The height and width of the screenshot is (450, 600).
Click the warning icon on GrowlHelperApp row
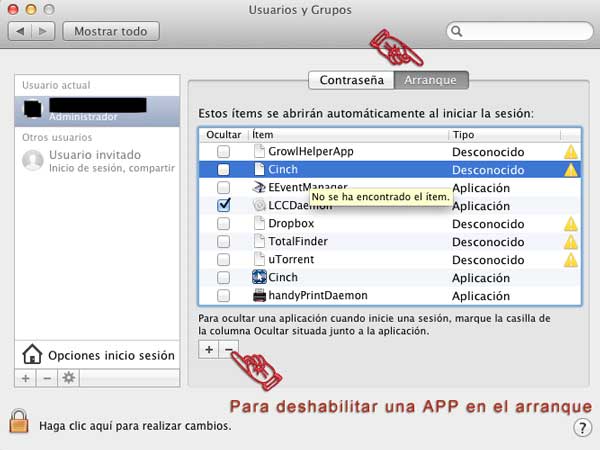571,152
